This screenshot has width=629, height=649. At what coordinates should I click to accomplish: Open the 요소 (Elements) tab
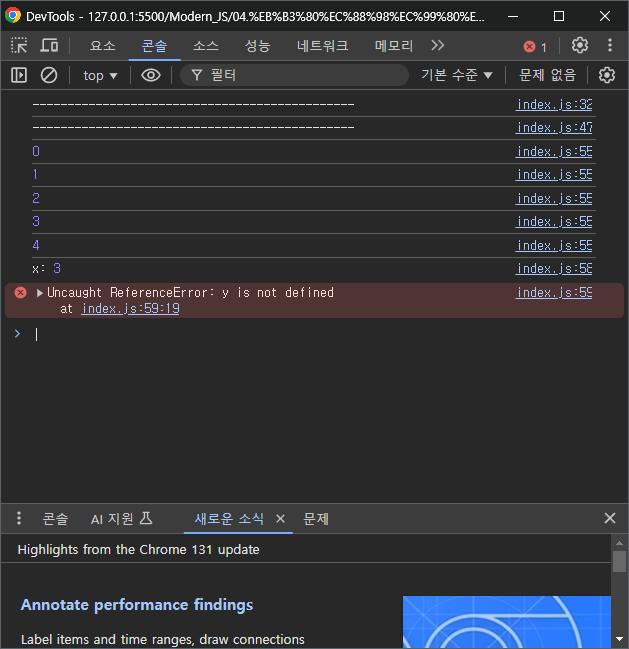pyautogui.click(x=103, y=46)
